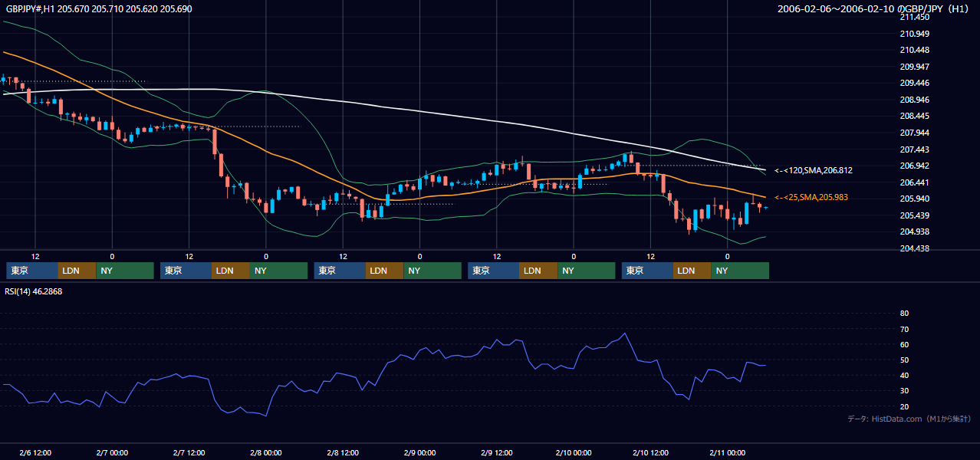Click the LDN session box for 2/10

tap(692, 271)
